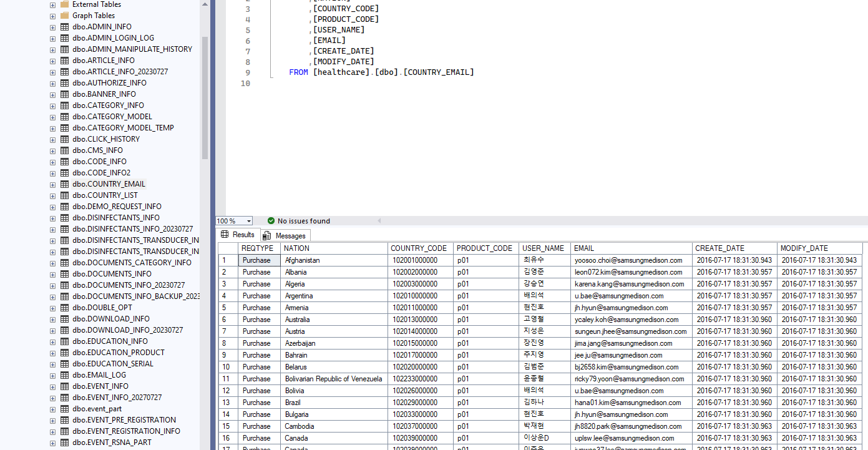Select the dbo.DOWNLOAD_INFO table in tree
Image resolution: width=868 pixels, height=450 pixels.
(110, 319)
